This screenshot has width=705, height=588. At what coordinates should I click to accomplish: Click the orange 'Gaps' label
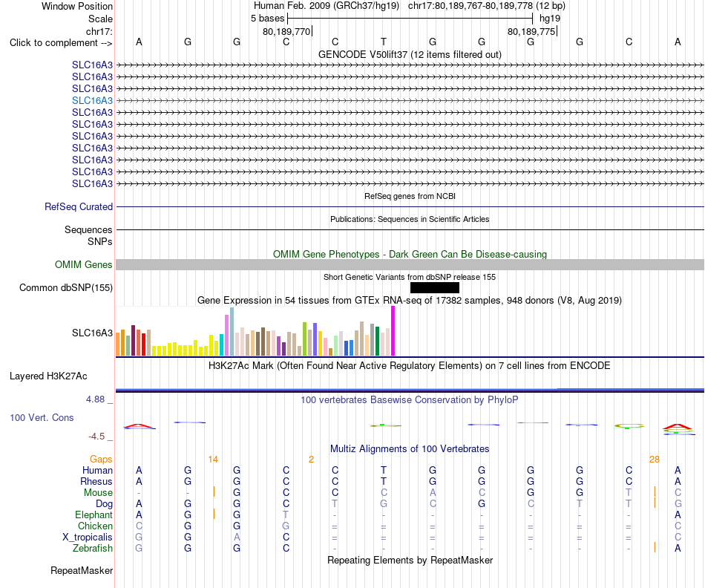101,459
